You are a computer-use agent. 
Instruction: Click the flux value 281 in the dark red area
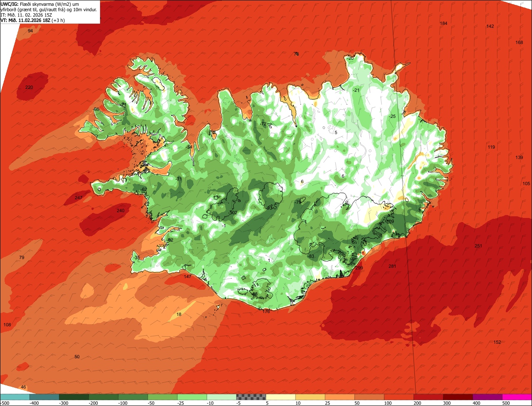click(392, 266)
